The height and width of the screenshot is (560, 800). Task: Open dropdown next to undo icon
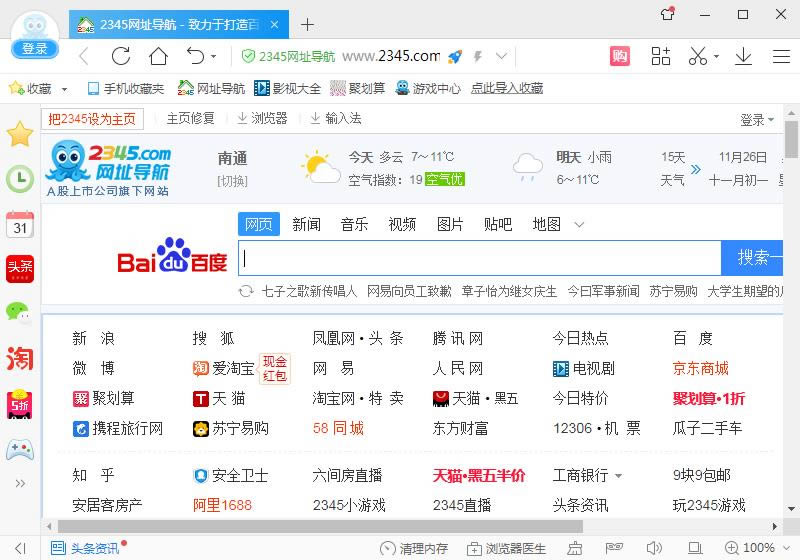[213, 57]
